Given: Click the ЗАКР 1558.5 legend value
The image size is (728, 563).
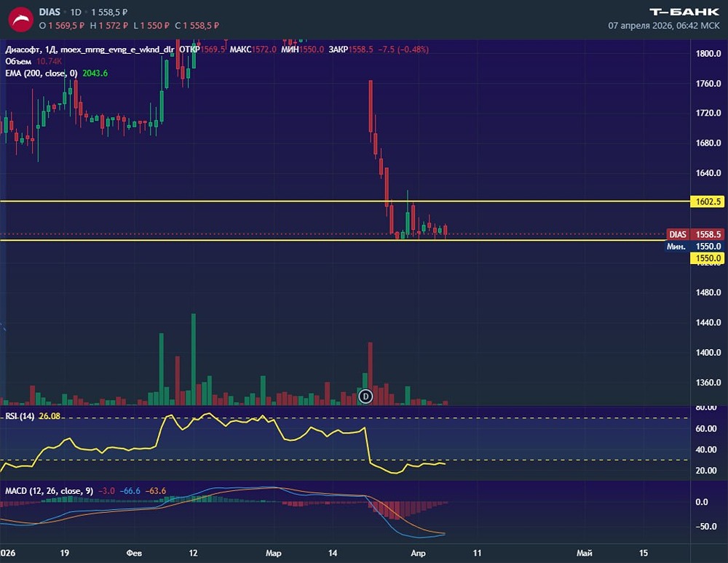Looking at the screenshot, I should [x=351, y=49].
